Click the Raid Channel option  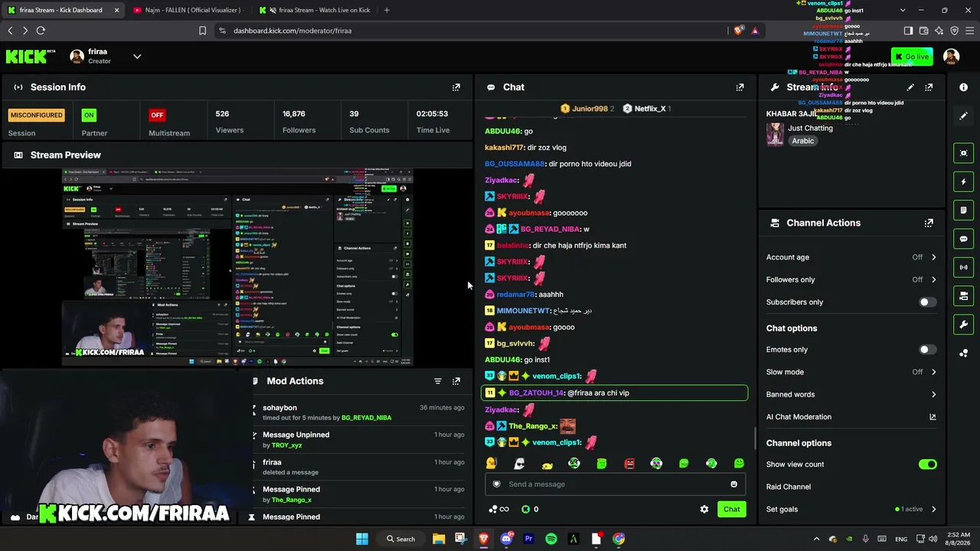click(x=789, y=487)
